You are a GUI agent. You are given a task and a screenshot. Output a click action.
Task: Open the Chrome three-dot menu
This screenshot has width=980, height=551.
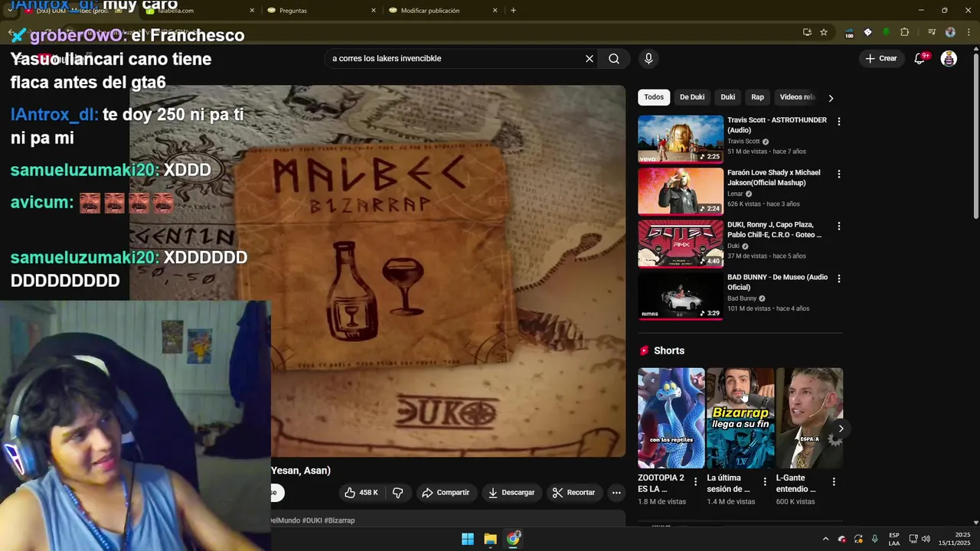tap(968, 32)
